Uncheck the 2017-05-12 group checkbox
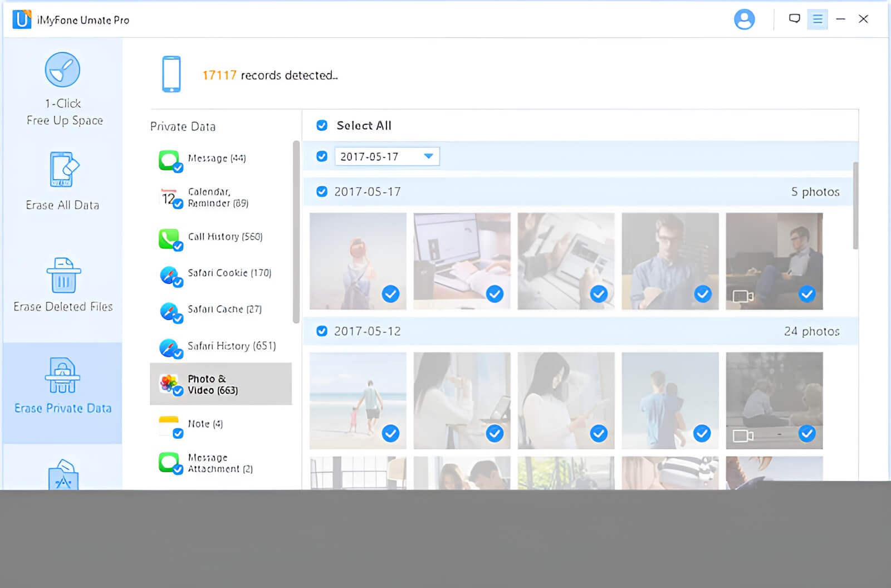The height and width of the screenshot is (588, 891). point(322,331)
